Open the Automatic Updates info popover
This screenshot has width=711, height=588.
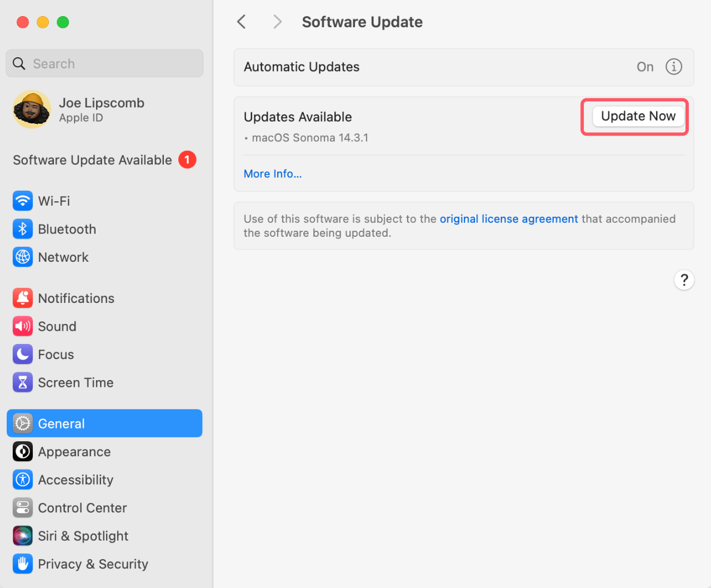[673, 66]
